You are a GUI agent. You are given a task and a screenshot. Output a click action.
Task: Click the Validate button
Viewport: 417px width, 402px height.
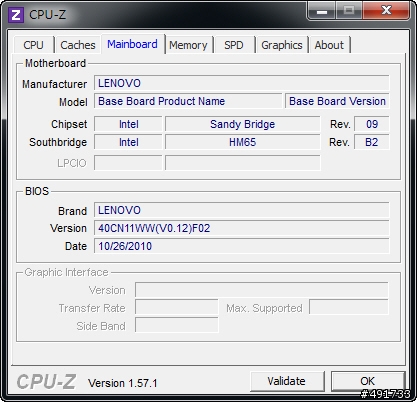coord(287,381)
